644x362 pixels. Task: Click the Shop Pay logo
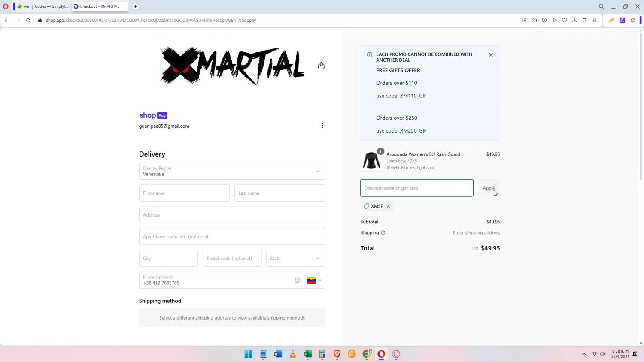(153, 115)
